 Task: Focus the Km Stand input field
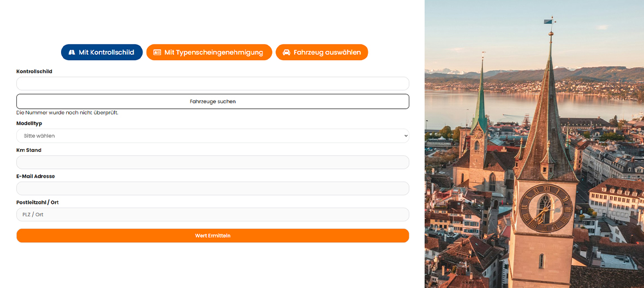click(x=213, y=162)
